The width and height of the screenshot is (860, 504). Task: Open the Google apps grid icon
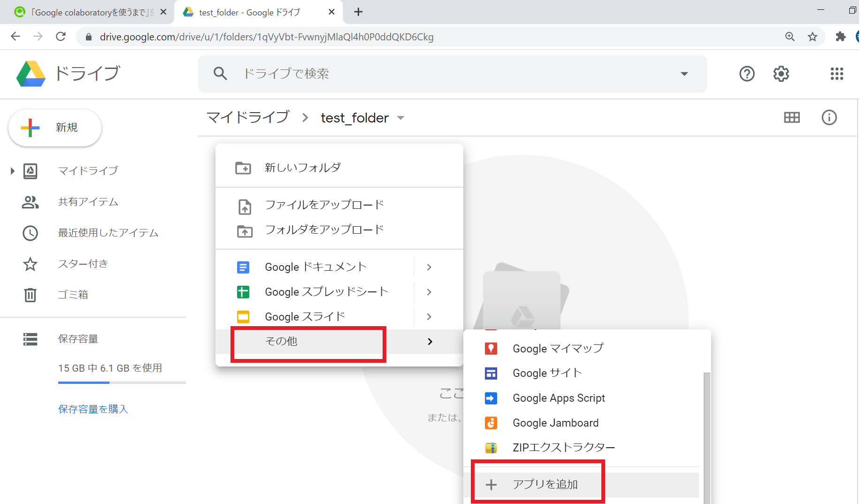click(837, 74)
